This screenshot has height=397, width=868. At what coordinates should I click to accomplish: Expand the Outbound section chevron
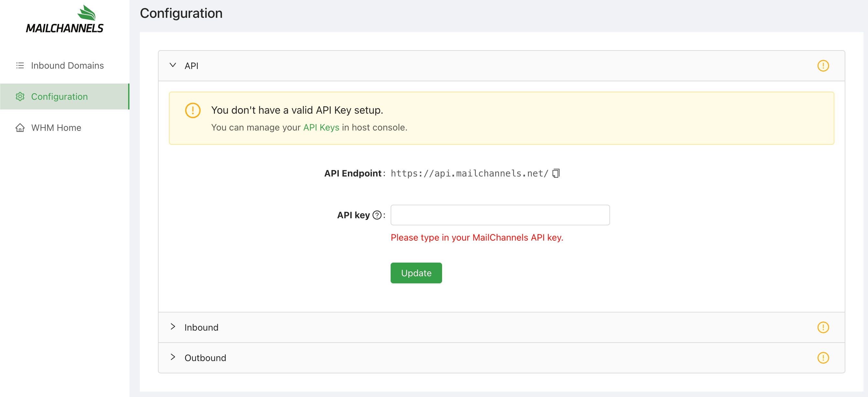(x=173, y=357)
